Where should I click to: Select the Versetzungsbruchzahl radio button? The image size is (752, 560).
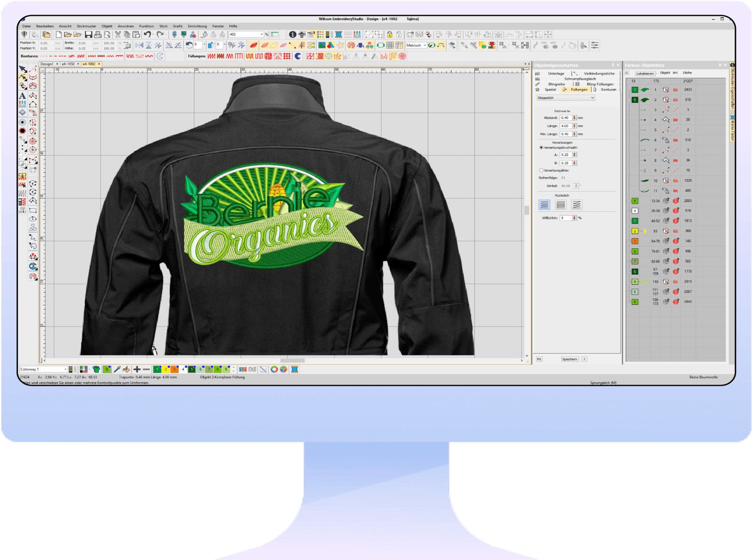point(541,147)
